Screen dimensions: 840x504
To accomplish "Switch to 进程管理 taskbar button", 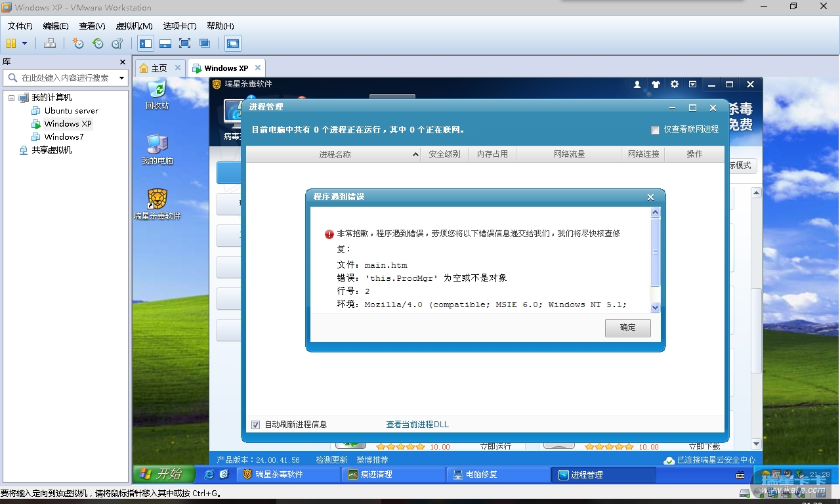I will [x=604, y=474].
